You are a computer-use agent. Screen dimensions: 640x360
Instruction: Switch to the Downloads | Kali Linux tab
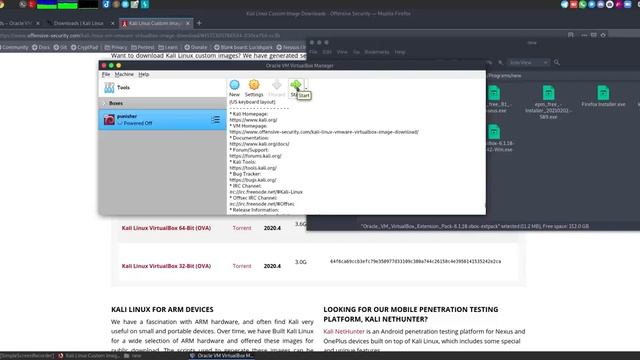pyautogui.click(x=78, y=23)
